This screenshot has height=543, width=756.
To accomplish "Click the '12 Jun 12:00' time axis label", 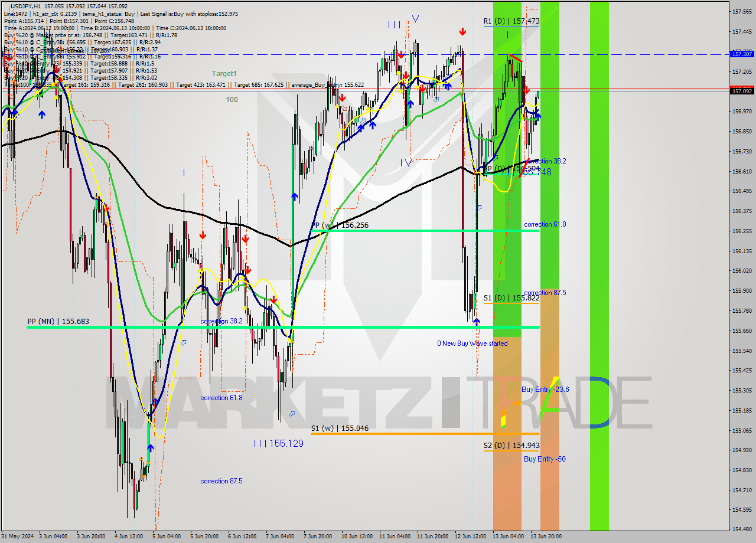I will coord(470,537).
